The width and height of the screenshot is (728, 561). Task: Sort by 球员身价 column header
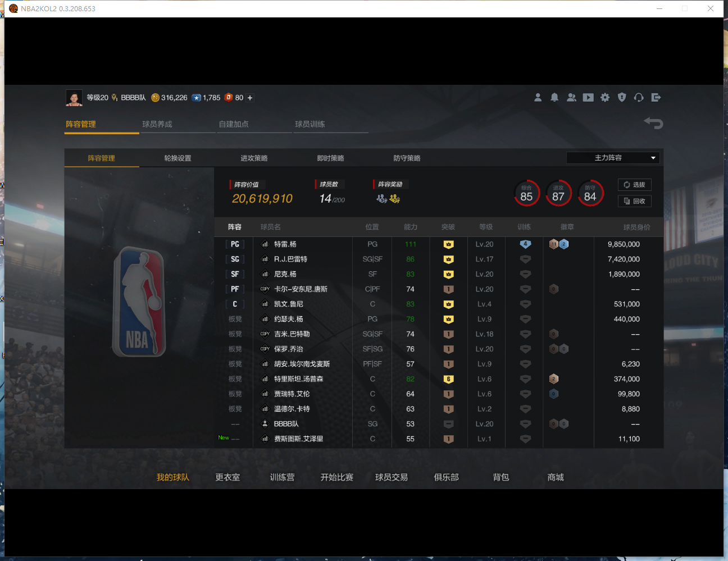[636, 227]
